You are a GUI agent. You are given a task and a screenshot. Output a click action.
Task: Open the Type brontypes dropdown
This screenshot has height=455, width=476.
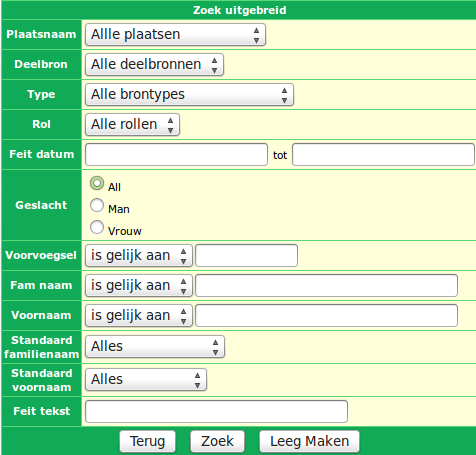[189, 94]
